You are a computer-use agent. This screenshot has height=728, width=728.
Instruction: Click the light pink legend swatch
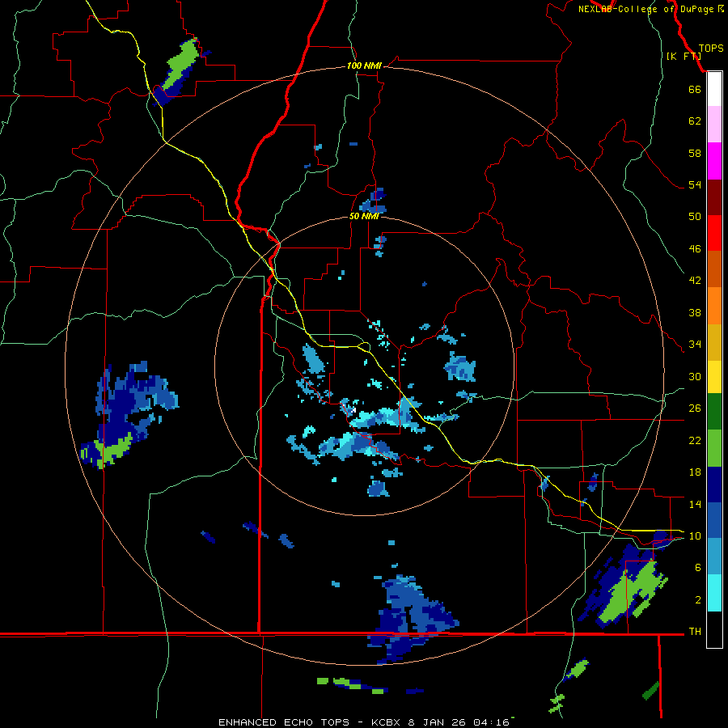(714, 124)
